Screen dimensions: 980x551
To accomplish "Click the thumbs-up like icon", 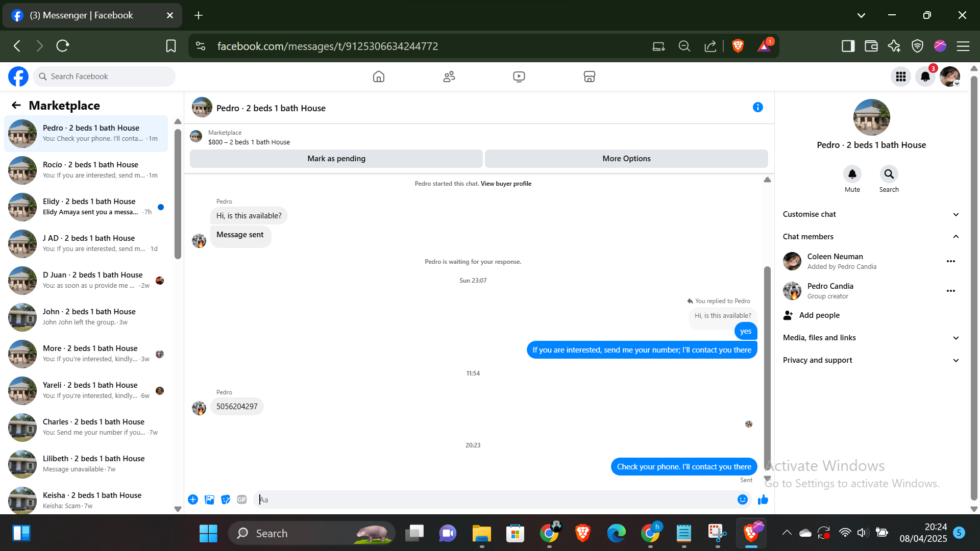I will click(x=763, y=499).
